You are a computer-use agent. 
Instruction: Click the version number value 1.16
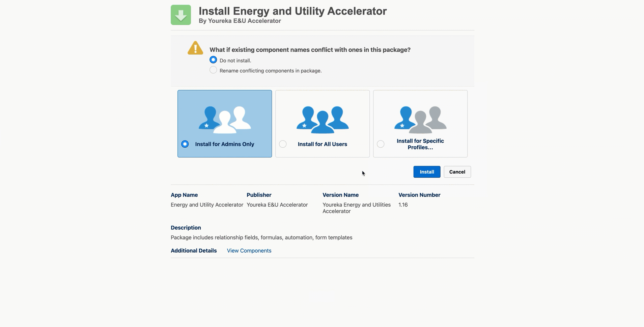coord(403,205)
